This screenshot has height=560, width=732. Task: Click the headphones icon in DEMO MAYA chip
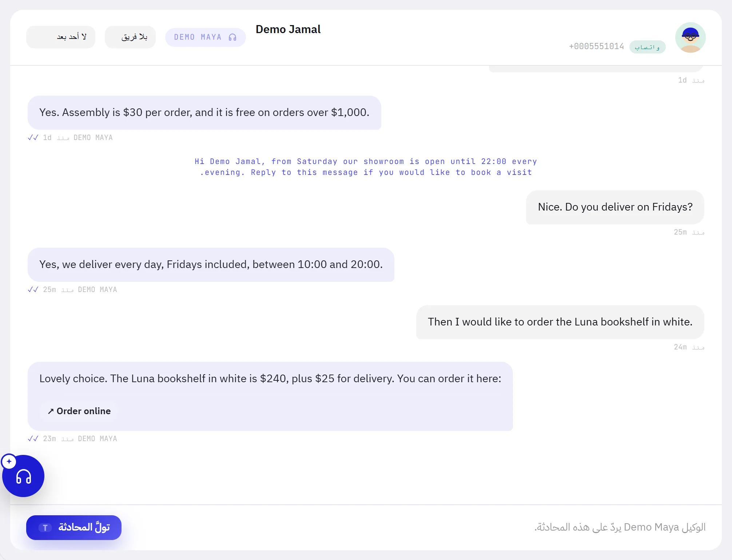coord(232,37)
